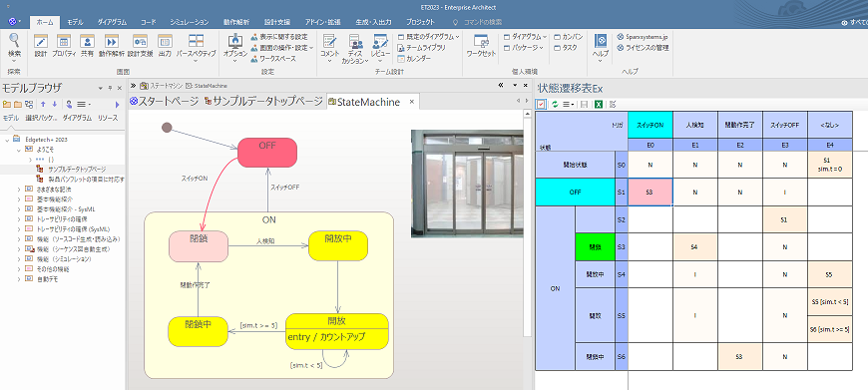Click the Excel export icon in 状態遷移表Ex toolbar
The width and height of the screenshot is (868, 390).
pyautogui.click(x=599, y=104)
